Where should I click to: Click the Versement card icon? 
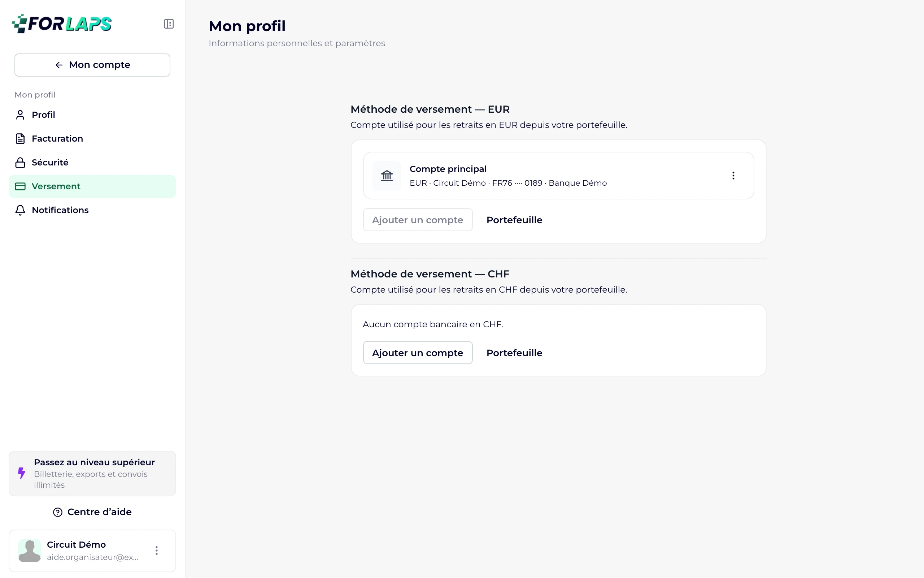(20, 186)
